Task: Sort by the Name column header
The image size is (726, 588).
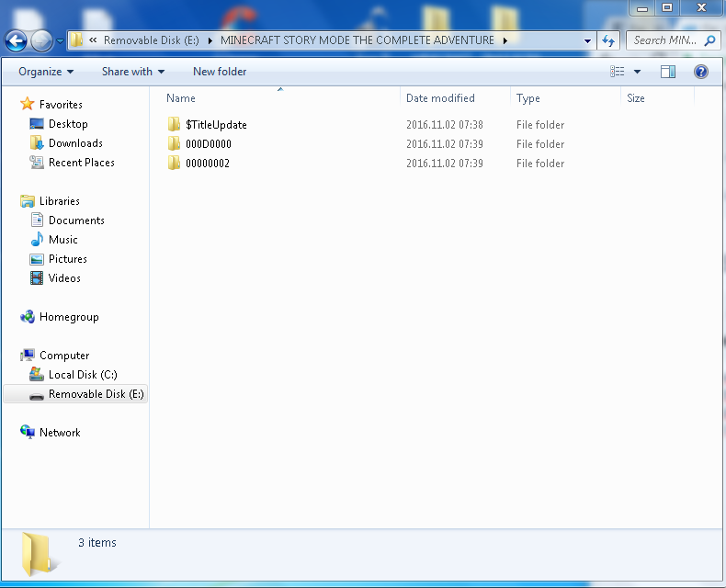Action: coord(181,98)
